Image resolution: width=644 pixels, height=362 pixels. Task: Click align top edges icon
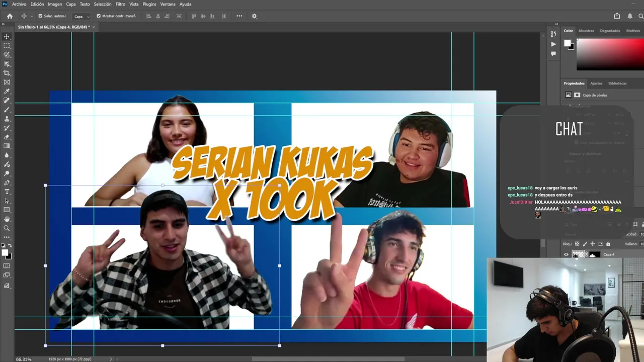pos(194,16)
